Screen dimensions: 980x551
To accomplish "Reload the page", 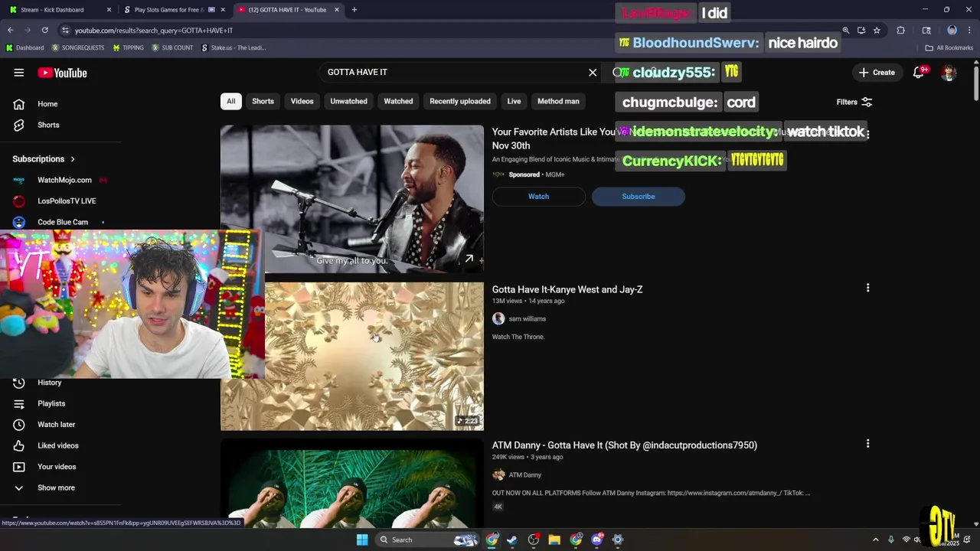I will pyautogui.click(x=44, y=31).
